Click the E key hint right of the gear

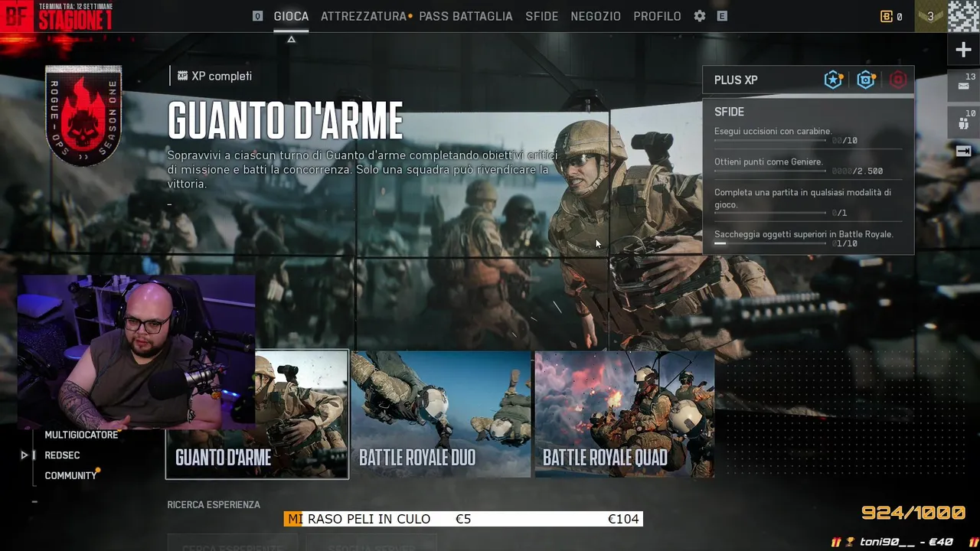pyautogui.click(x=722, y=16)
